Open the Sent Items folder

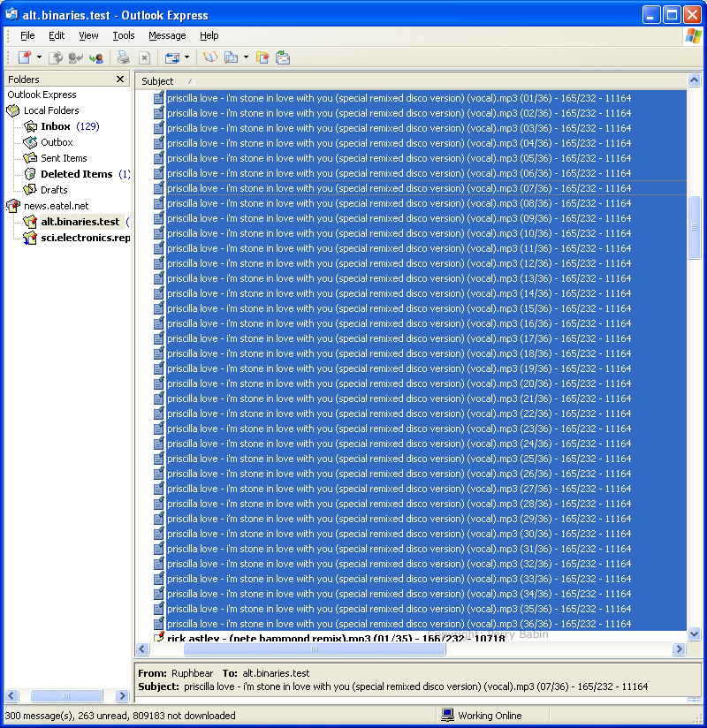(64, 158)
